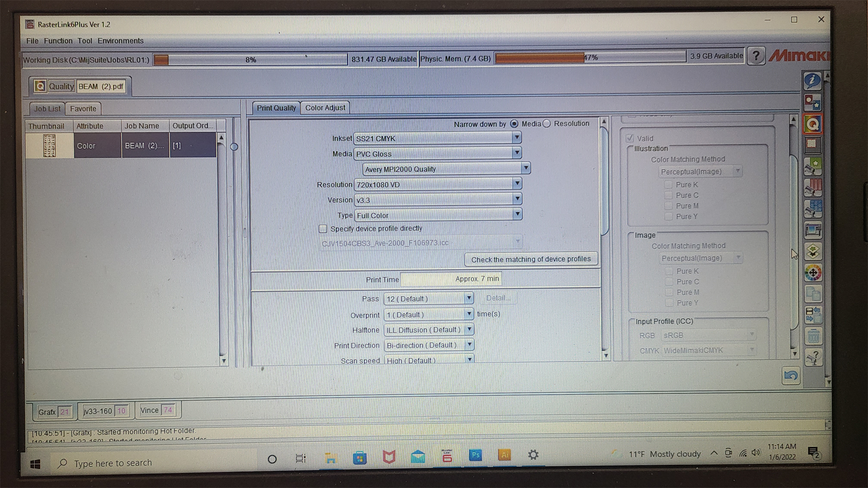Enable Specify device profile directly checkbox
The height and width of the screenshot is (488, 868).
pyautogui.click(x=323, y=228)
